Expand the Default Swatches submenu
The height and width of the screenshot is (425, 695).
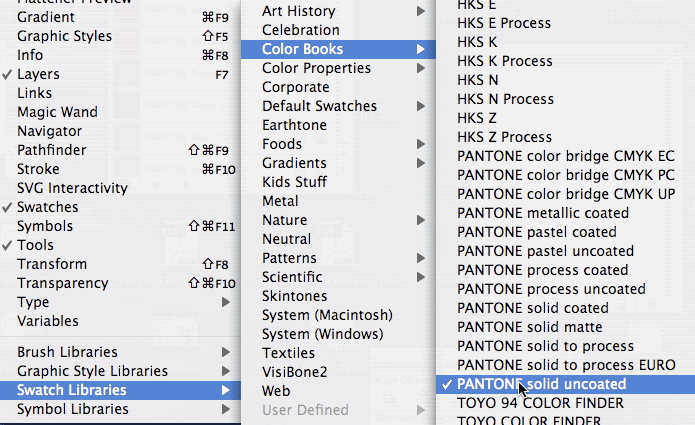tap(338, 106)
